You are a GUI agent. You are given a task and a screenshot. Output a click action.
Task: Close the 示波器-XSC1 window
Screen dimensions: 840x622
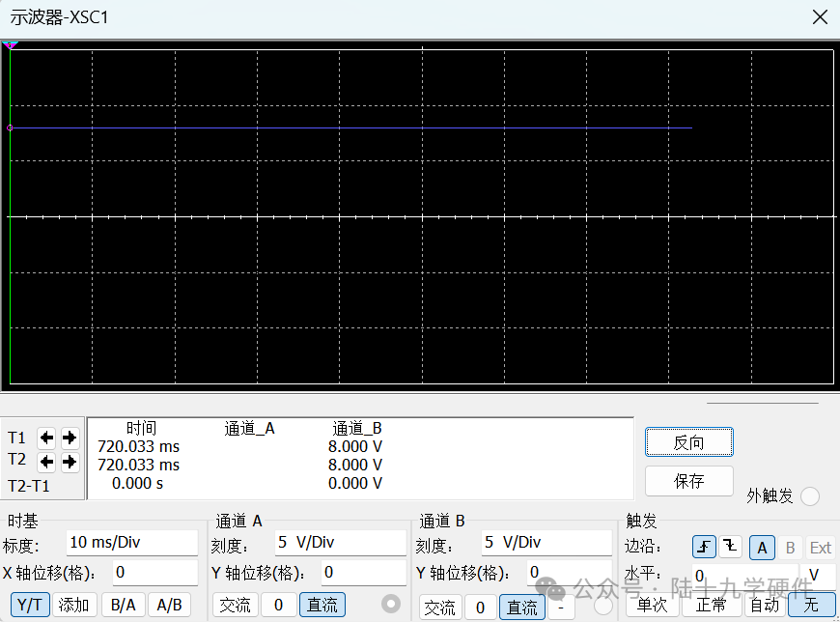tap(820, 17)
